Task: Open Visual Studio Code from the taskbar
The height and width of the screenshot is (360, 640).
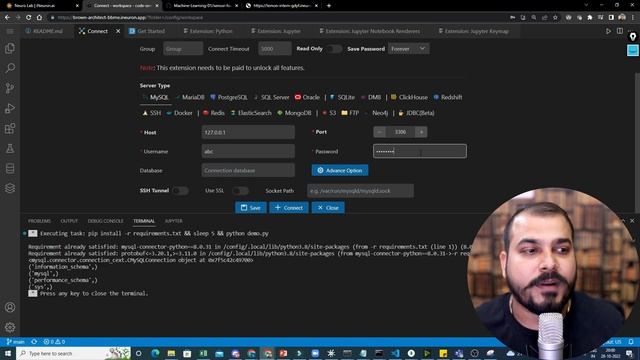Action: pos(395,353)
